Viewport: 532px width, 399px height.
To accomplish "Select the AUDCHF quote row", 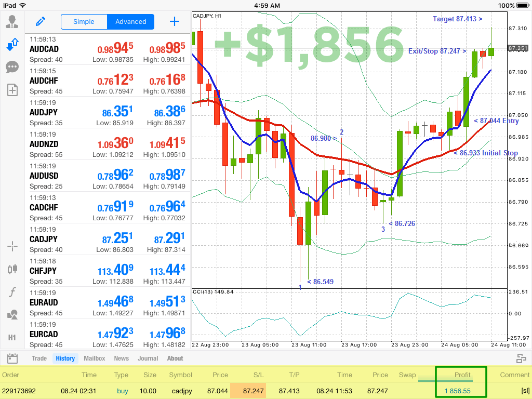I will (x=108, y=81).
